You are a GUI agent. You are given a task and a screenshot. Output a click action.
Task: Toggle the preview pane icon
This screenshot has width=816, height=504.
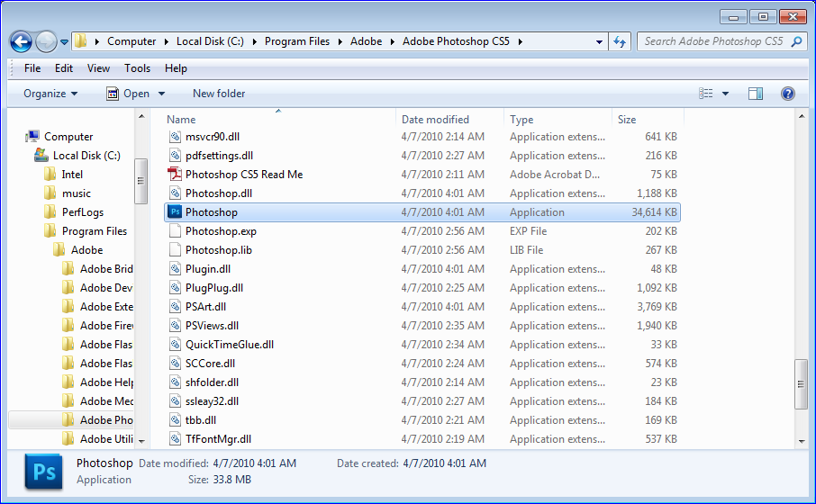[755, 94]
